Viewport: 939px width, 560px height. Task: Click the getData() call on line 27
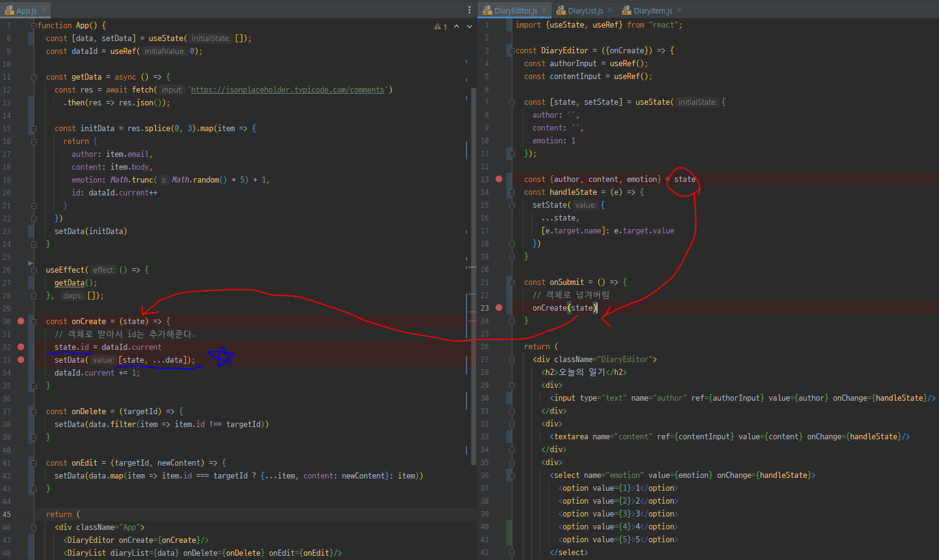coord(75,282)
